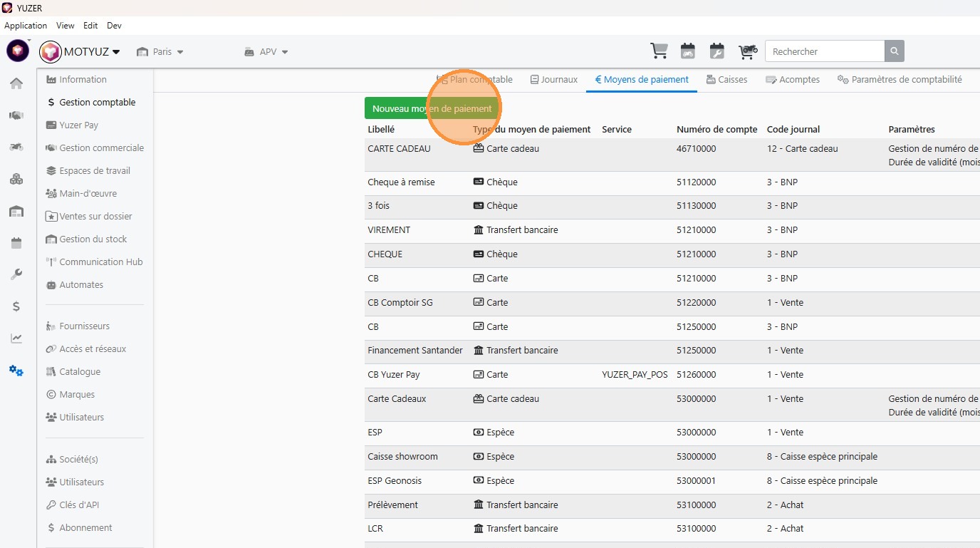Image resolution: width=980 pixels, height=548 pixels.
Task: Open Espaces de travail in the sidebar
Action: 88,171
